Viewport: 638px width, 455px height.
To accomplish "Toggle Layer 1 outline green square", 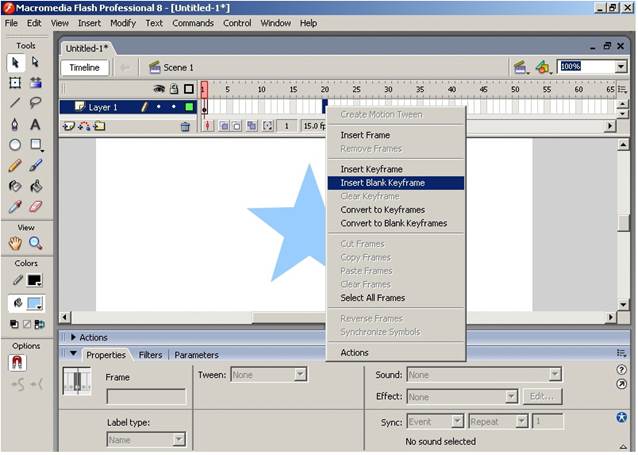I will tap(189, 107).
